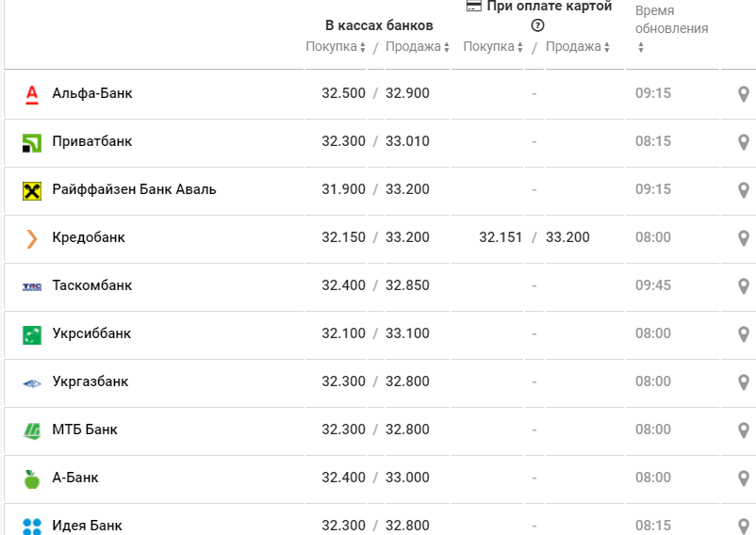Image resolution: width=756 pixels, height=535 pixels.
Task: Open map pin for Альфа-Банк
Action: coord(744,94)
